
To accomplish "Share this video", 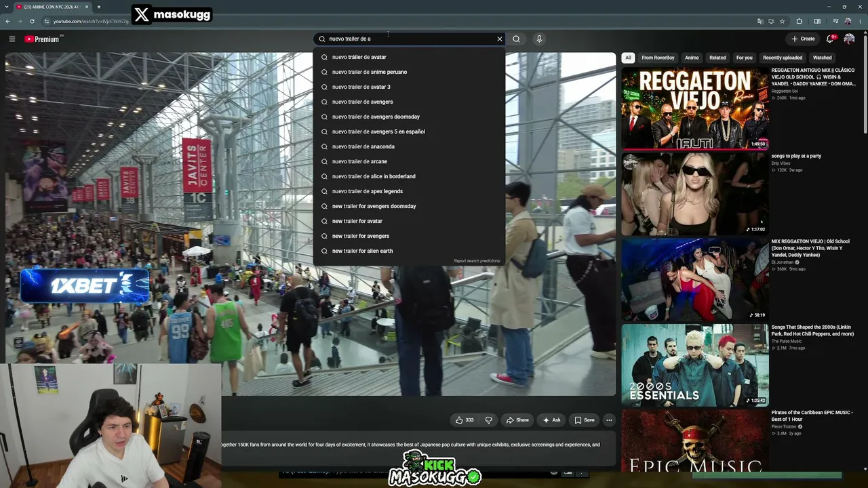I will 517,420.
